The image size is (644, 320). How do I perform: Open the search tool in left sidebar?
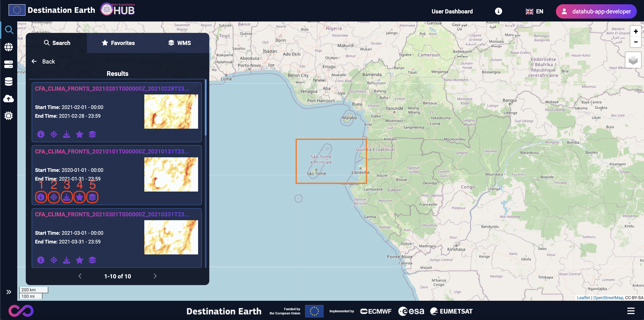(9, 30)
